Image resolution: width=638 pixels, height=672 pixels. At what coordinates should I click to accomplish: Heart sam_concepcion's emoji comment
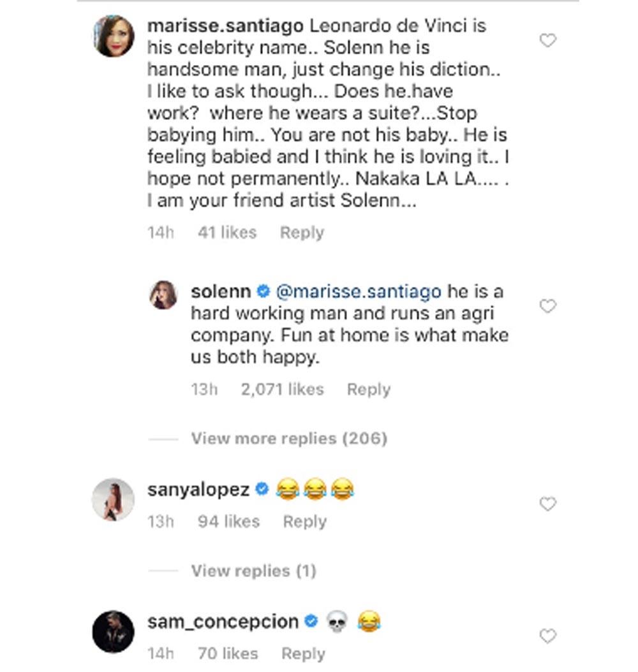click(x=547, y=636)
